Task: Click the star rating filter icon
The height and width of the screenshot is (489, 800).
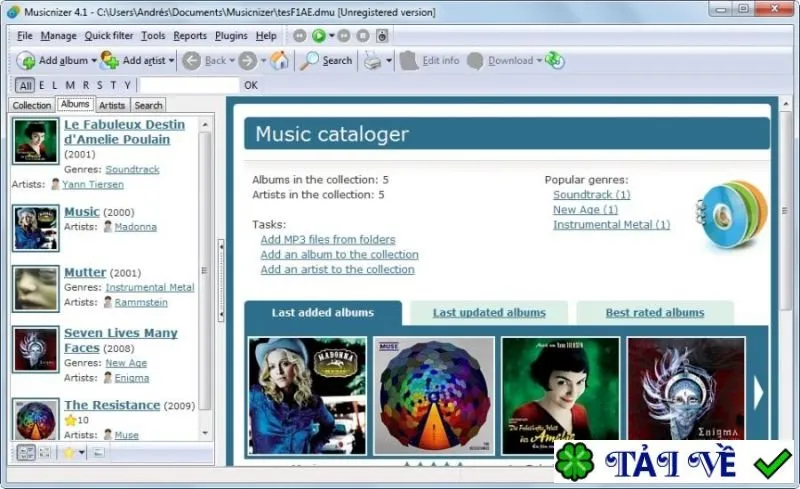Action: pos(69,452)
